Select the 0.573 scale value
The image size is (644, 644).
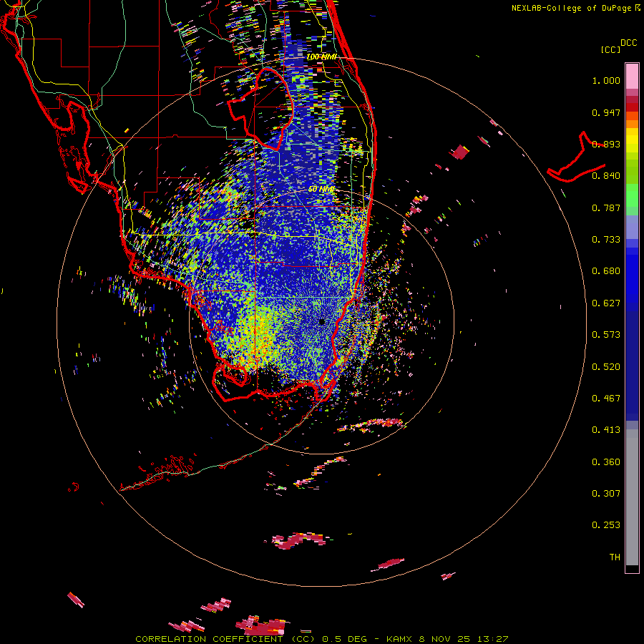click(606, 335)
